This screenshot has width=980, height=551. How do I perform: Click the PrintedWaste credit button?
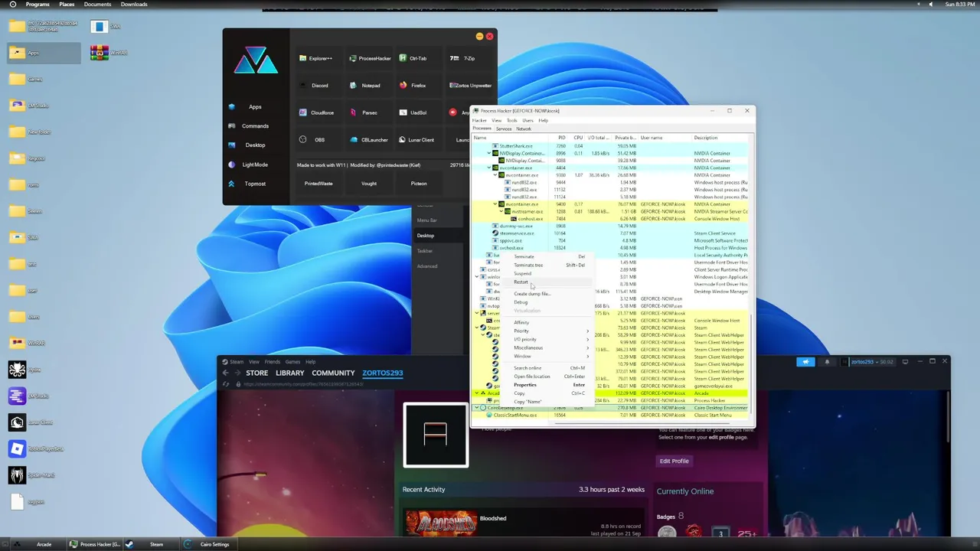pos(318,184)
